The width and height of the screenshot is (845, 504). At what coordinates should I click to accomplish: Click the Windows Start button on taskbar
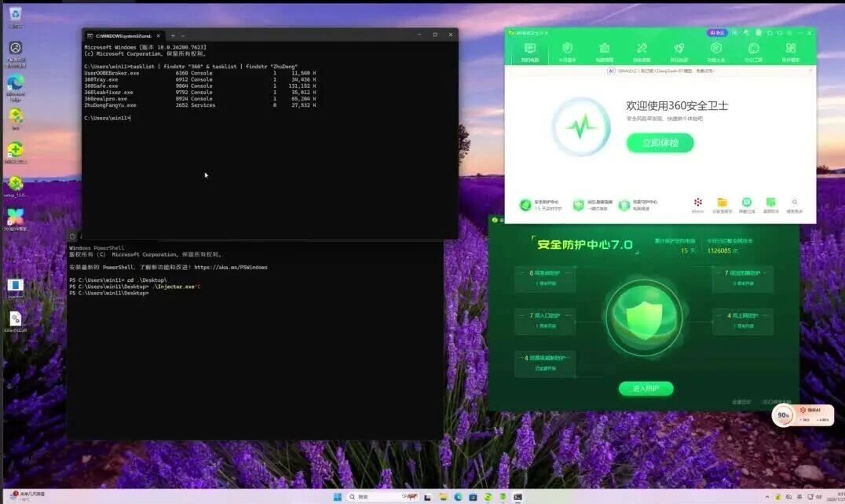[338, 497]
